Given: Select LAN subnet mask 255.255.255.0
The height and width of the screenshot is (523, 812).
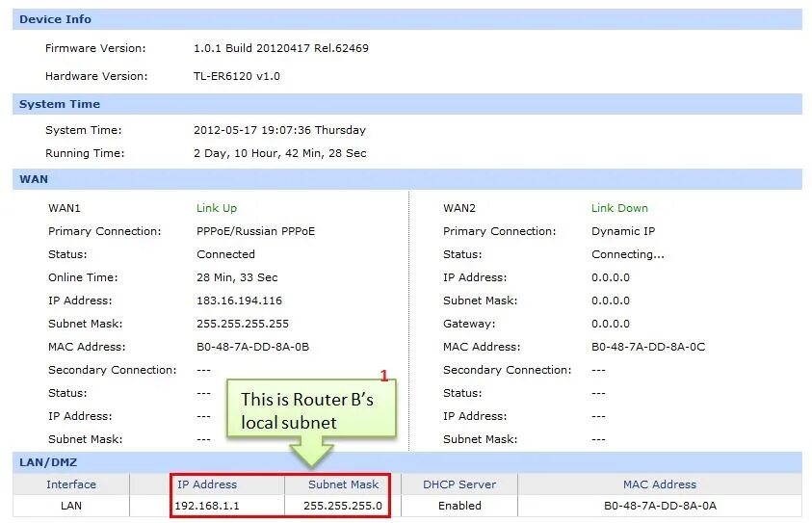Looking at the screenshot, I should point(343,506).
